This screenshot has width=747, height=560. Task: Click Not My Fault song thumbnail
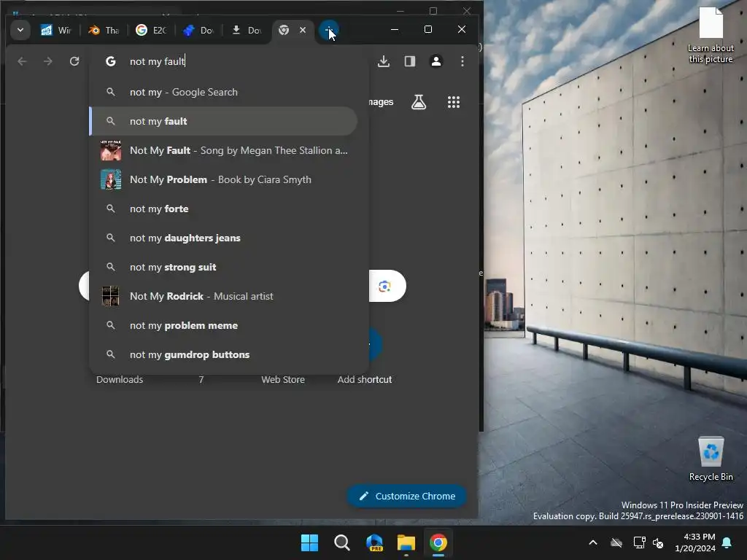coord(111,150)
